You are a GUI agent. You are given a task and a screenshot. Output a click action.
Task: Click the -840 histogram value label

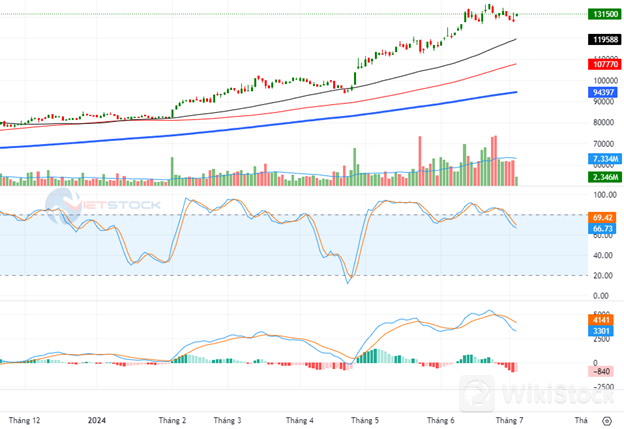pos(601,368)
